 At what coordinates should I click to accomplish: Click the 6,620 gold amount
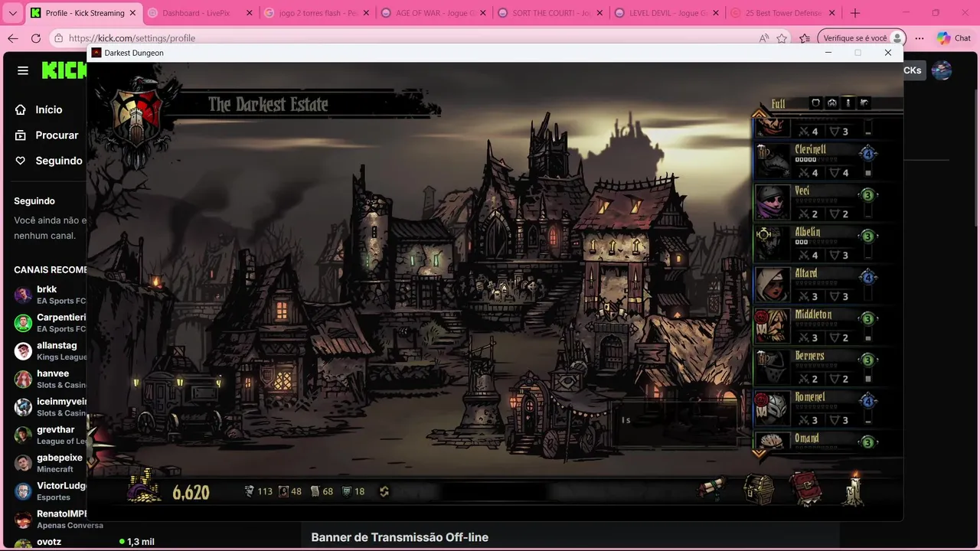click(191, 492)
